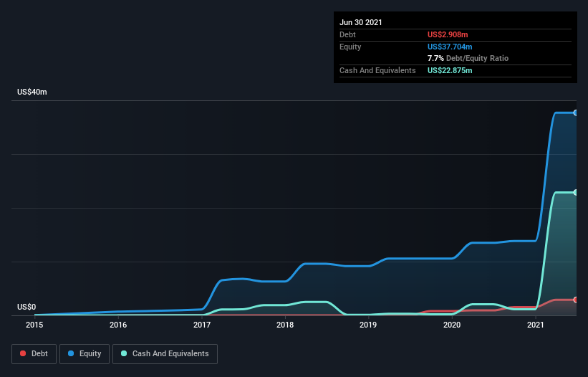This screenshot has height=377, width=588.
Task: Click the 2019 x-axis label
Action: tap(368, 325)
